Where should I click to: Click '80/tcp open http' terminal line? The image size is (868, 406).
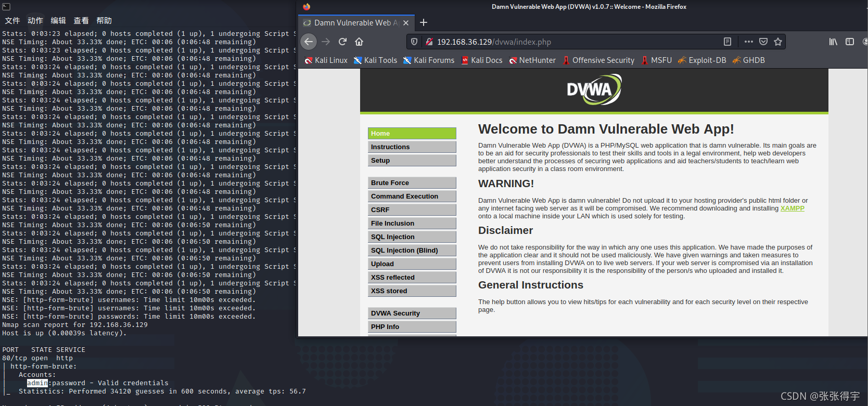[37, 358]
